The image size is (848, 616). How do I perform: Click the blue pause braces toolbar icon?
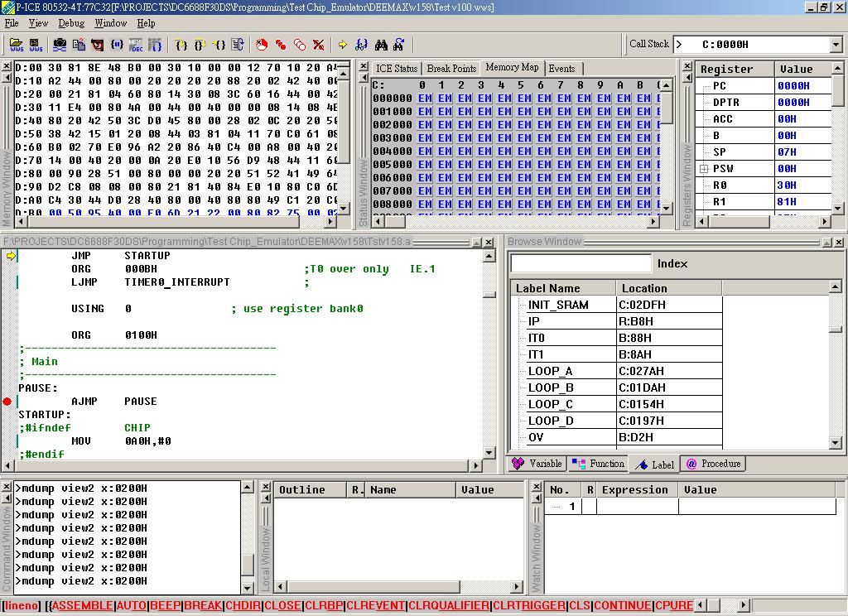point(117,45)
